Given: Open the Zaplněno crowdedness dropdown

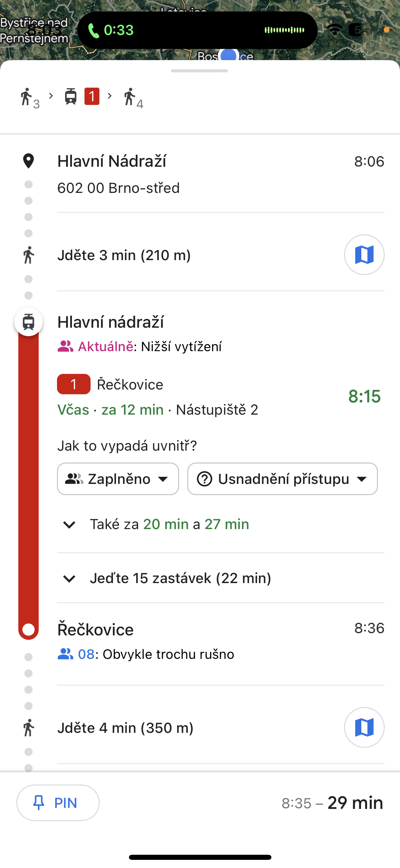Looking at the screenshot, I should point(118,479).
